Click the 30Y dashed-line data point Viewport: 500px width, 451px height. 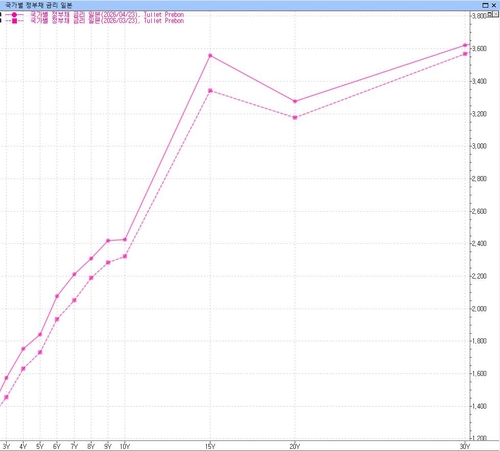click(x=465, y=54)
